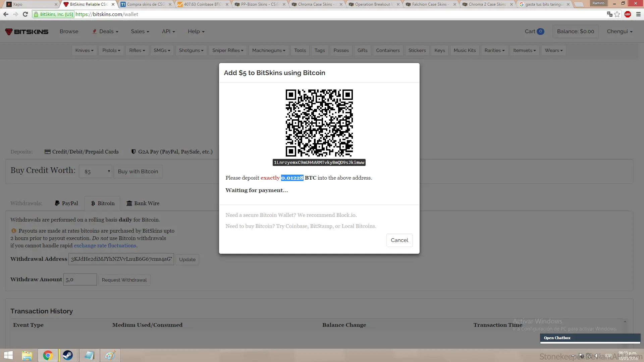Image resolution: width=644 pixels, height=362 pixels.
Task: Open File Explorer from the taskbar
Action: [x=27, y=355]
